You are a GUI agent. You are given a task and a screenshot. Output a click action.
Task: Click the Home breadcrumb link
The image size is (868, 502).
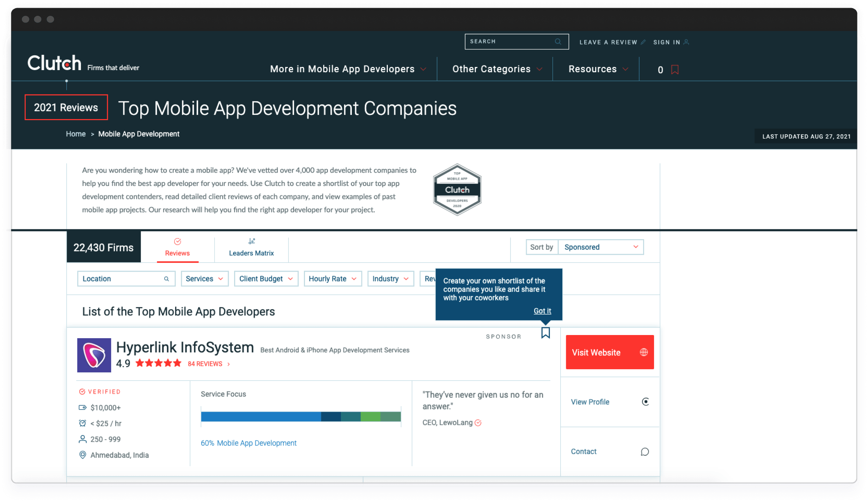[x=76, y=134]
